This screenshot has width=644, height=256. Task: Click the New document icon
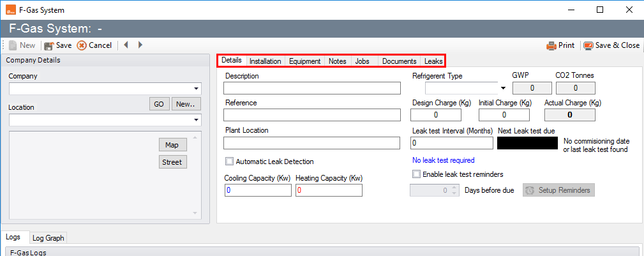pos(13,45)
